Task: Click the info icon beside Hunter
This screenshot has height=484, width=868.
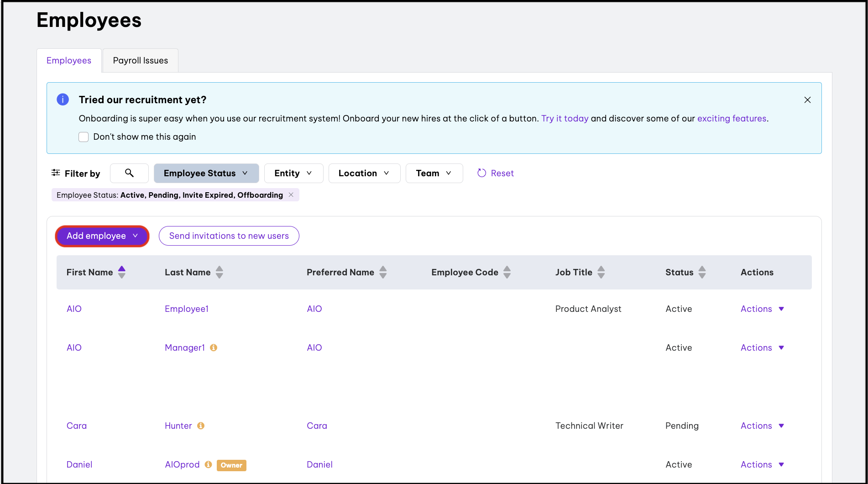Action: coord(201,426)
